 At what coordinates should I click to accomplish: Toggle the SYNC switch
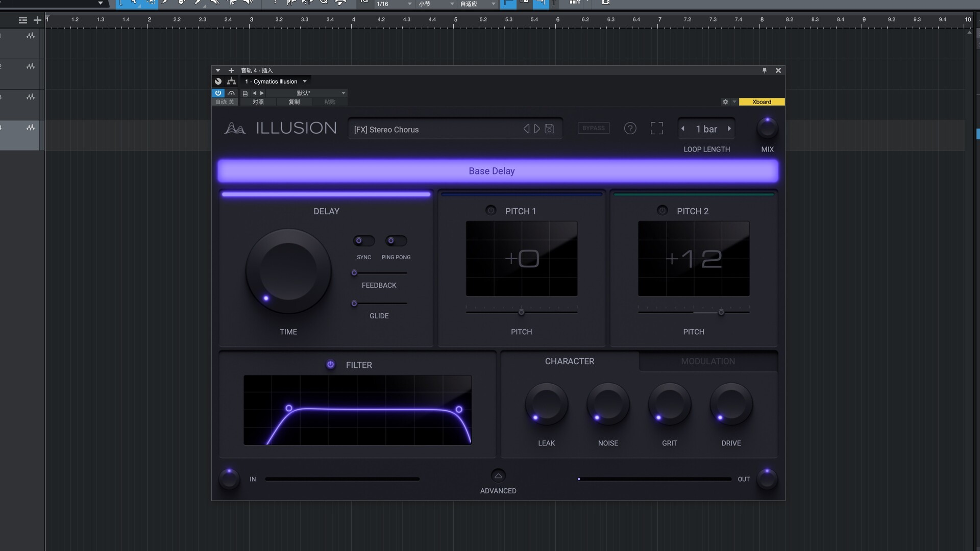pos(364,241)
